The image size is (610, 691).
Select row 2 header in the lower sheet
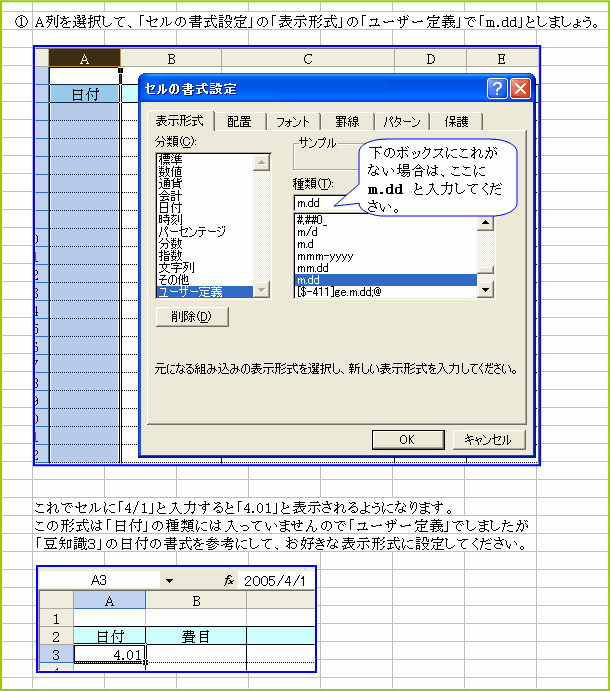pos(56,636)
